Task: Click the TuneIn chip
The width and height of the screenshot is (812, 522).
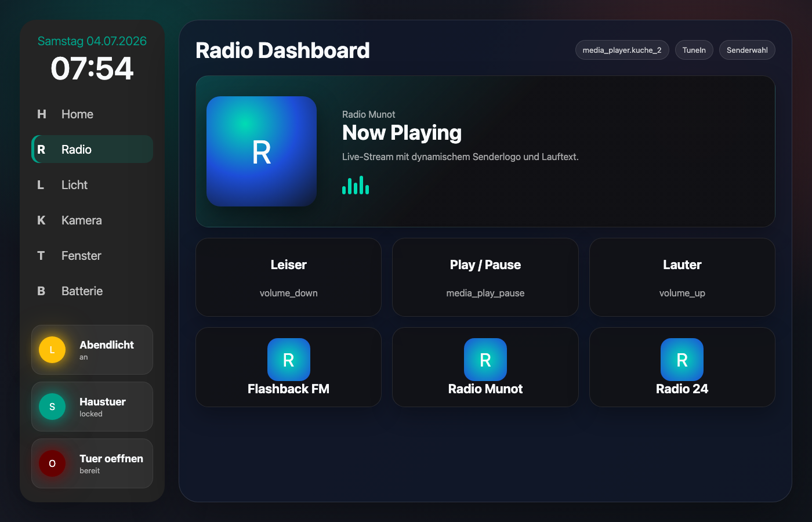Action: click(694, 50)
